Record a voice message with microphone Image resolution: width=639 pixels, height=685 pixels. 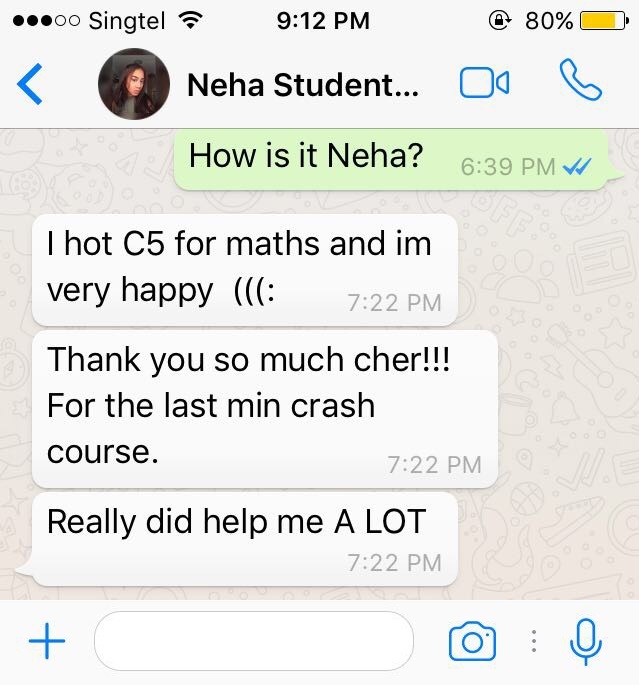coord(586,641)
